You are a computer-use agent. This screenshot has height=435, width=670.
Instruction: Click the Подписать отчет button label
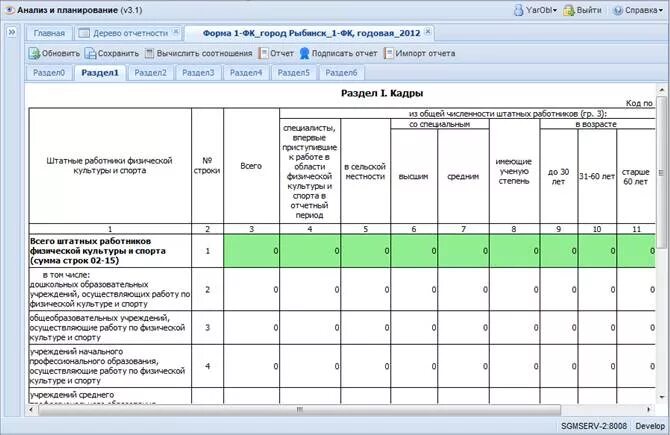coord(344,53)
